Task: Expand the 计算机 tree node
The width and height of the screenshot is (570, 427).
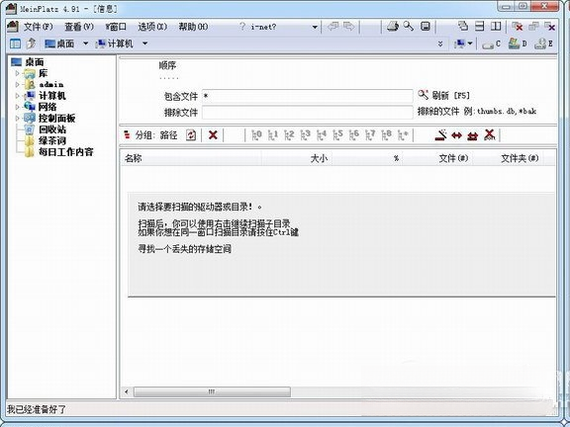Action: (x=17, y=96)
